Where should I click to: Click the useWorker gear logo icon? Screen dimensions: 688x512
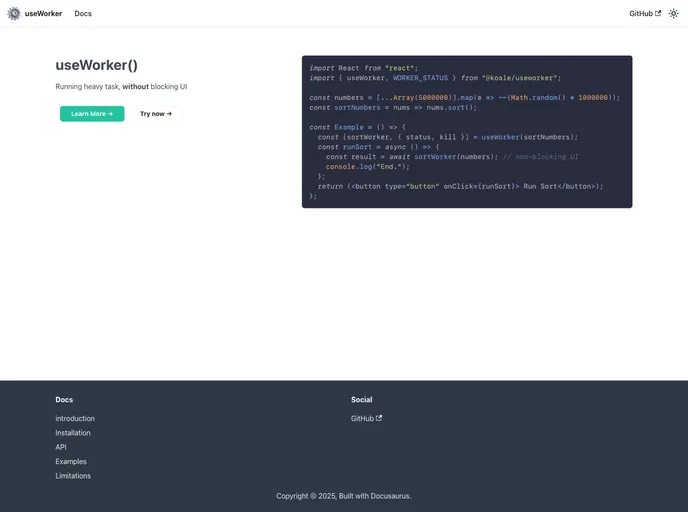(14, 14)
